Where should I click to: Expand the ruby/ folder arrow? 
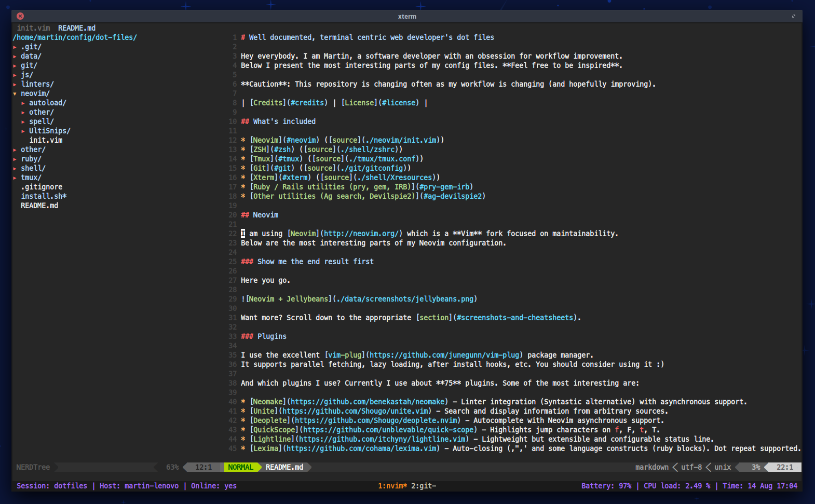[x=15, y=159]
